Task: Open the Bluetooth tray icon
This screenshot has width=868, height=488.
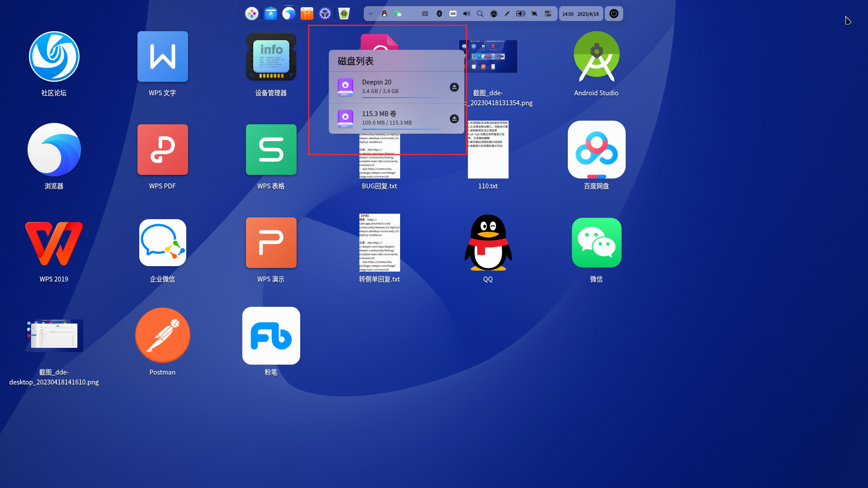Action: [439, 14]
